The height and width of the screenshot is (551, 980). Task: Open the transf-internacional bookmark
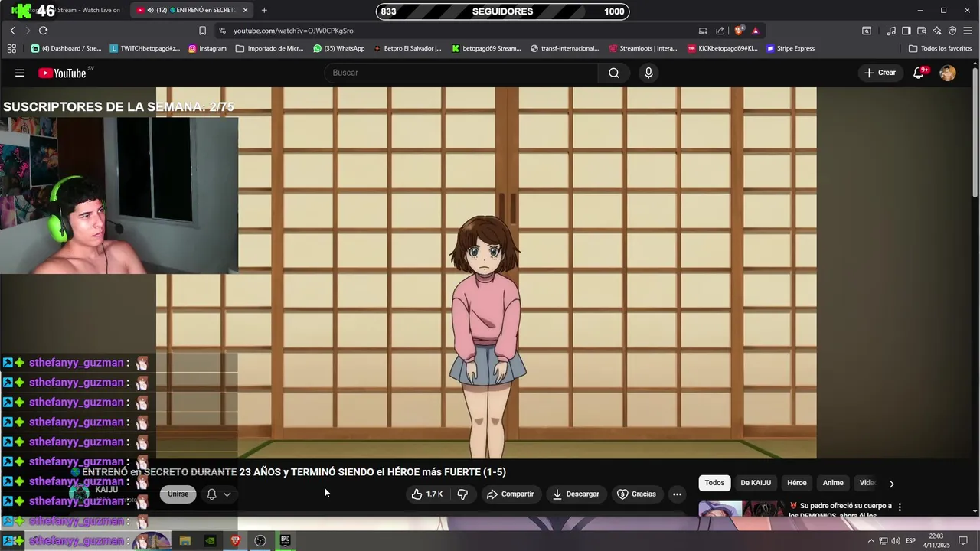[564, 48]
